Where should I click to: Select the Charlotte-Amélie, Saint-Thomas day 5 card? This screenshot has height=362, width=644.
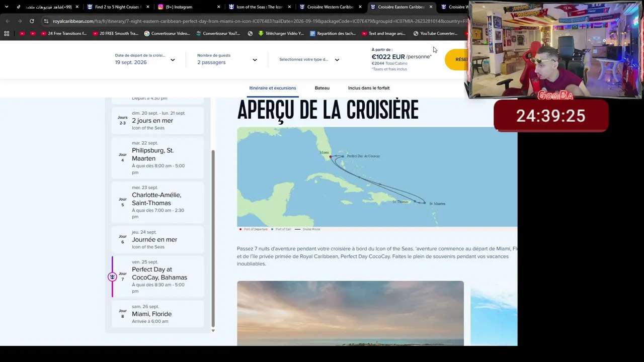click(x=158, y=202)
